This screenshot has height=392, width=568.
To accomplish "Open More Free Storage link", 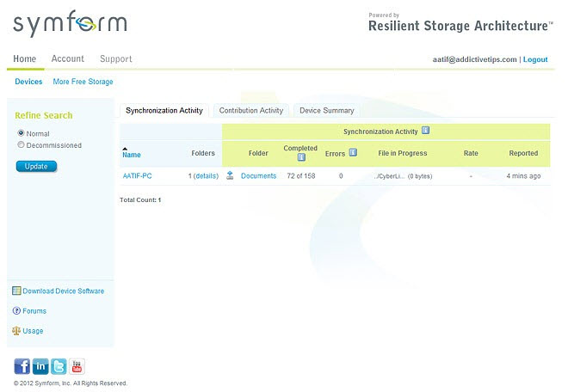I will [x=83, y=82].
